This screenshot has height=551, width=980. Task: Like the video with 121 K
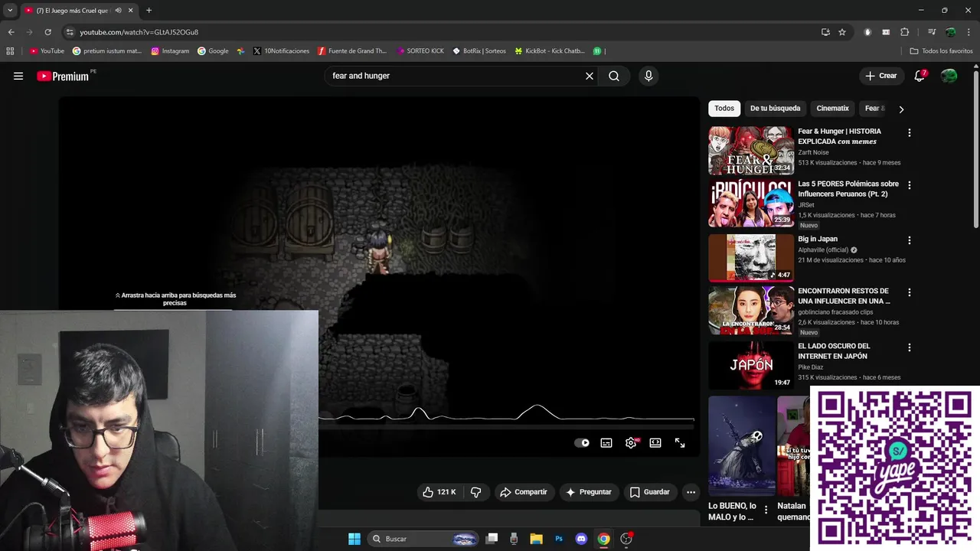[439, 492]
